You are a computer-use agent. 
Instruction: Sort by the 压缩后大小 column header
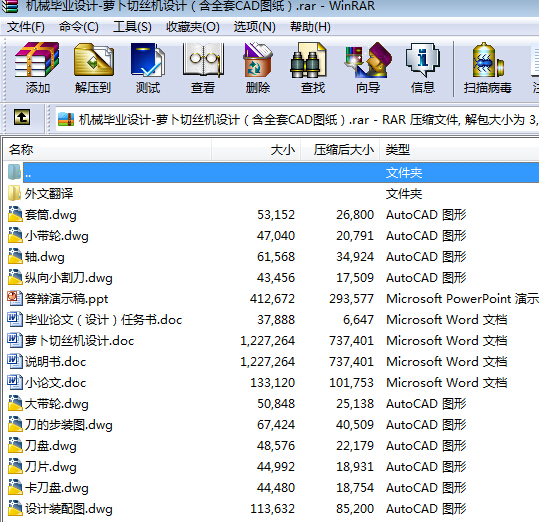[340, 149]
